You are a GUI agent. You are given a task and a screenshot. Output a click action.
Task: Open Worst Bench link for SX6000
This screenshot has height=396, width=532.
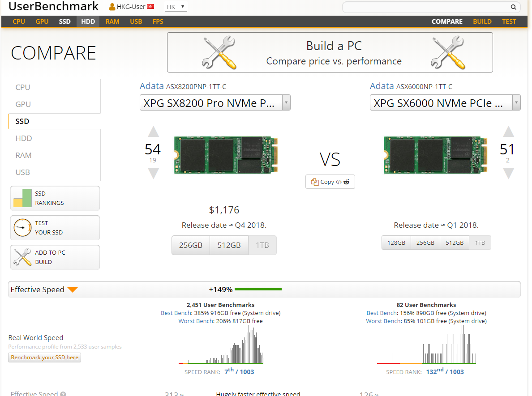pos(383,321)
